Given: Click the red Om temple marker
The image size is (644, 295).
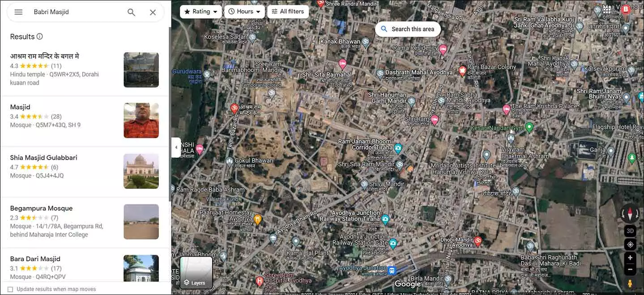Looking at the screenshot, I should (x=233, y=108).
